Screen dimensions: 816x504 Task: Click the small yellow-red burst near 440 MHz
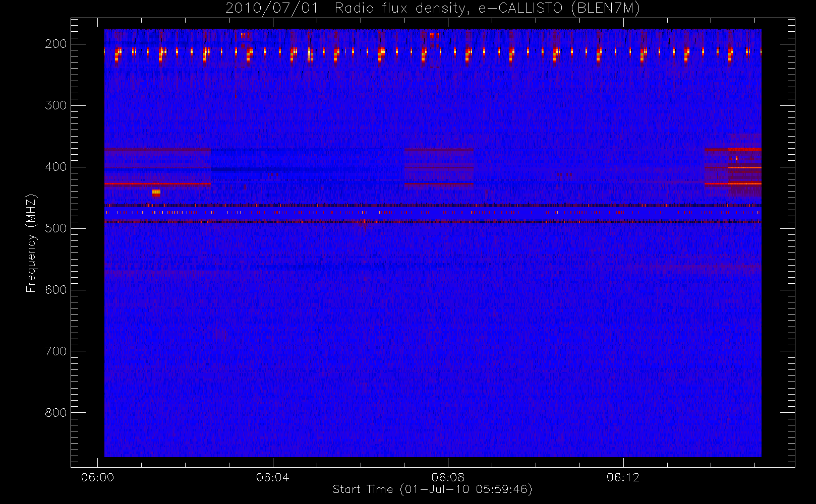(x=156, y=193)
